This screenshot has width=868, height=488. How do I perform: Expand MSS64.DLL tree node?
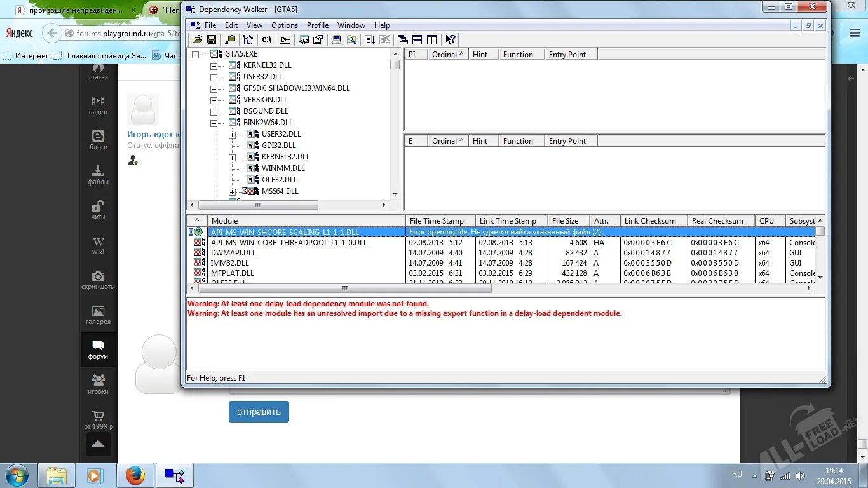[x=232, y=192]
